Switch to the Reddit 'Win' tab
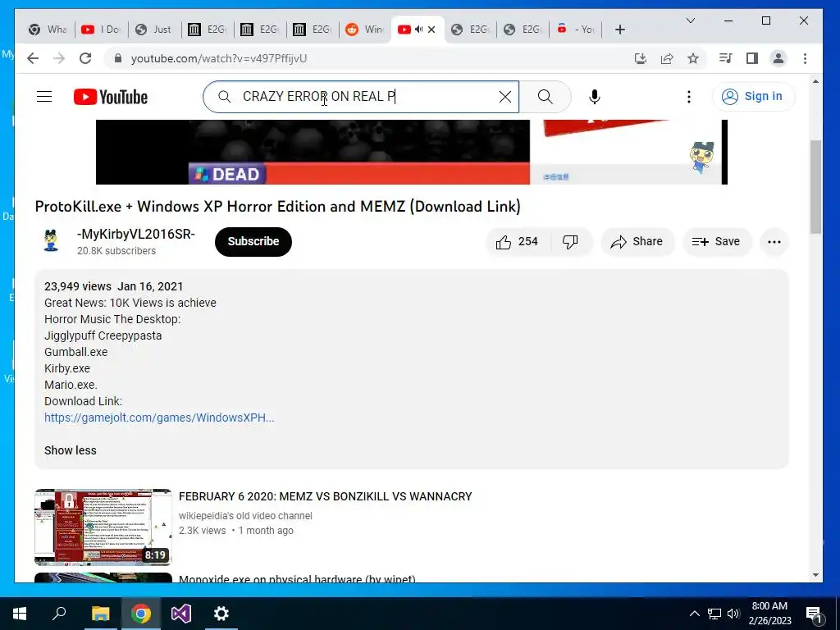The image size is (840, 630). 365,30
